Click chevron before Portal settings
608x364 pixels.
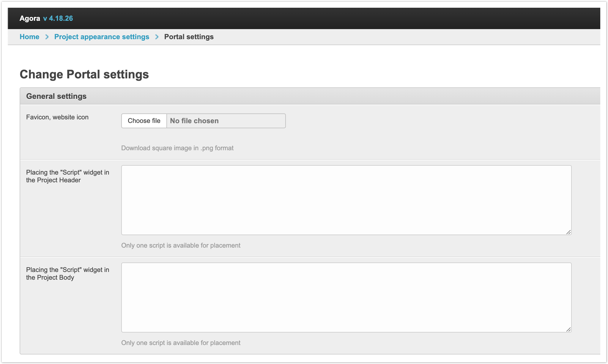(x=157, y=37)
